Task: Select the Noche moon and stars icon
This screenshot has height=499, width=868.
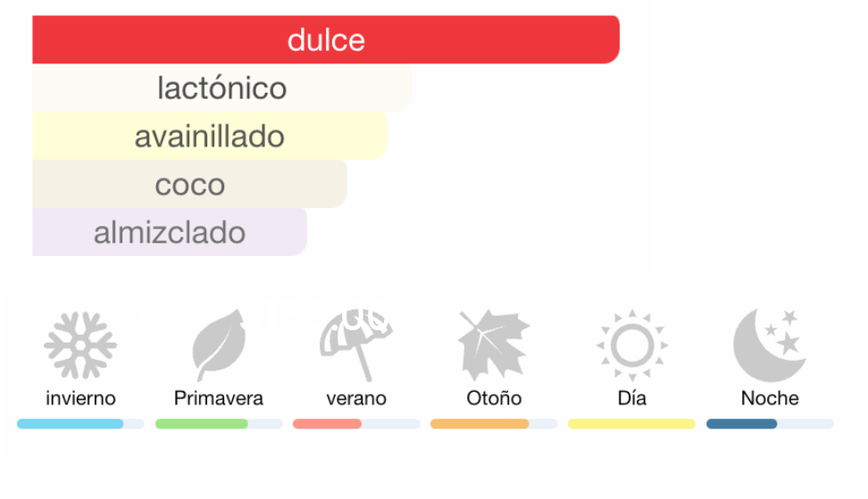Action: [x=769, y=345]
